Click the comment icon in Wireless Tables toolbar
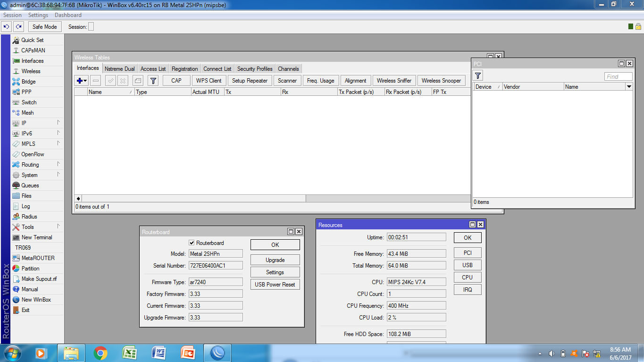This screenshot has width=644, height=362. point(138,81)
